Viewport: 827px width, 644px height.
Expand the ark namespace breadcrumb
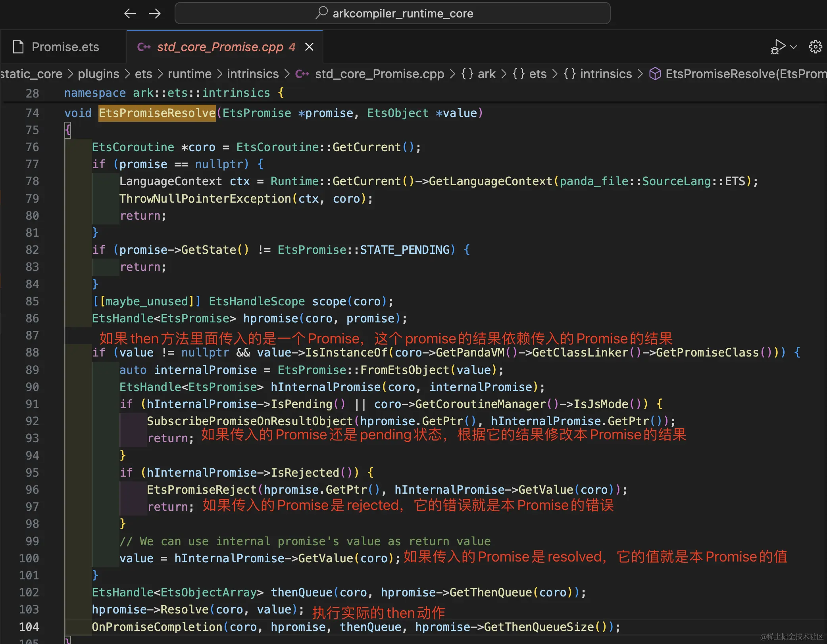click(x=486, y=74)
